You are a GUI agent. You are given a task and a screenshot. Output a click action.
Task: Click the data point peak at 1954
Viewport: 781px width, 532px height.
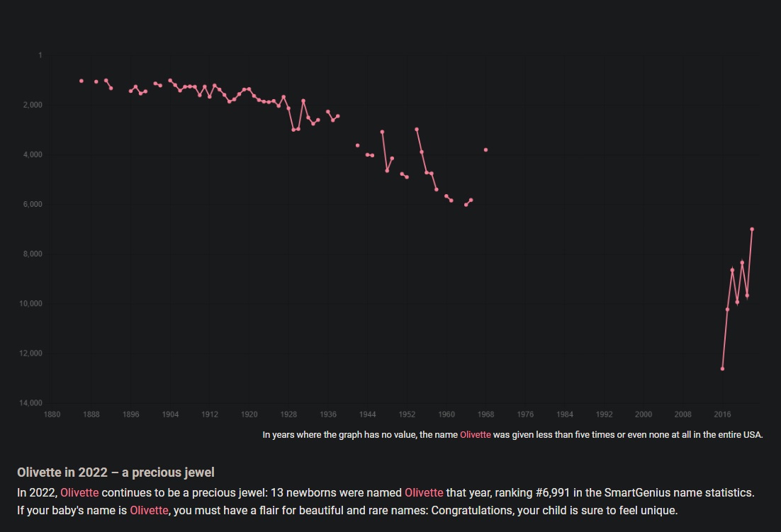click(417, 130)
